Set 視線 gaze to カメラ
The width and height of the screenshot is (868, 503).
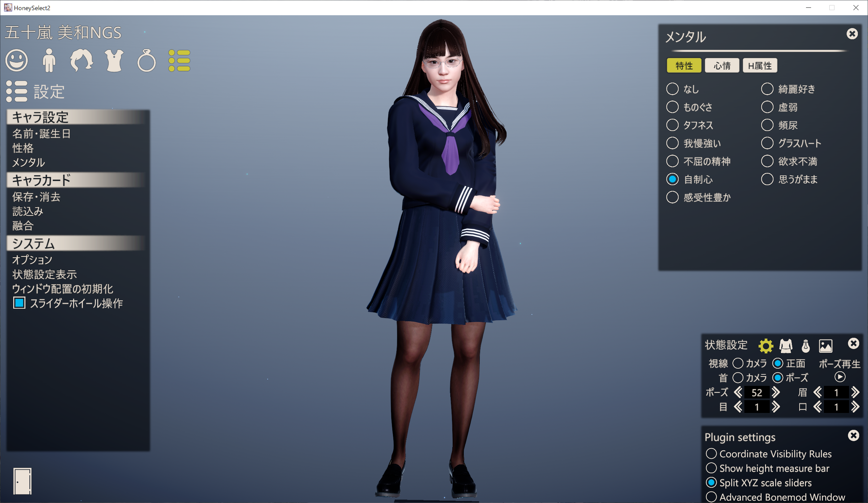(x=738, y=363)
